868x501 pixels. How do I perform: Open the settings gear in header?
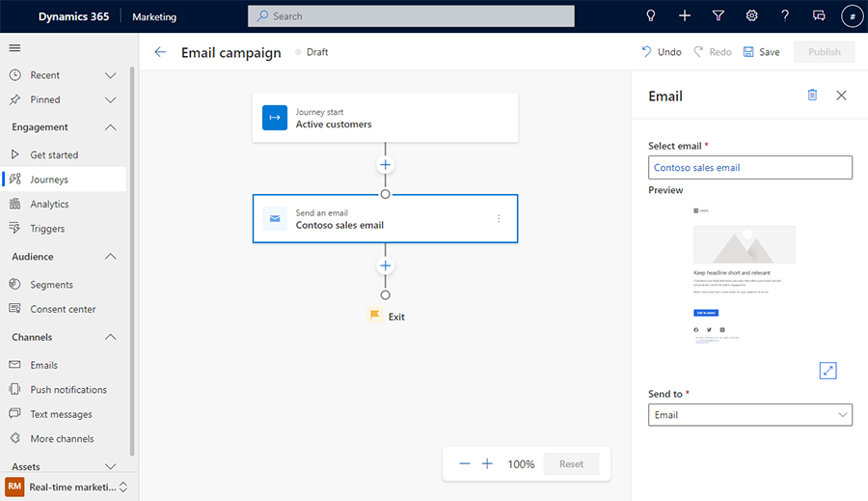[751, 15]
